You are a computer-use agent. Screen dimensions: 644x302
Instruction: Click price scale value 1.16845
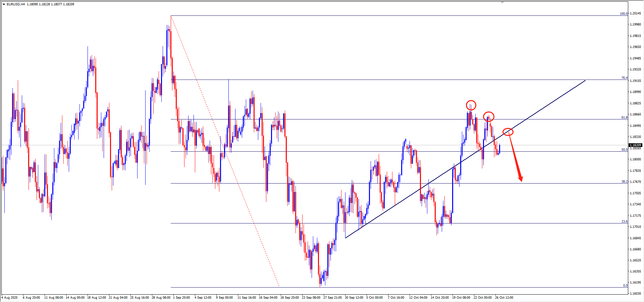click(x=636, y=238)
